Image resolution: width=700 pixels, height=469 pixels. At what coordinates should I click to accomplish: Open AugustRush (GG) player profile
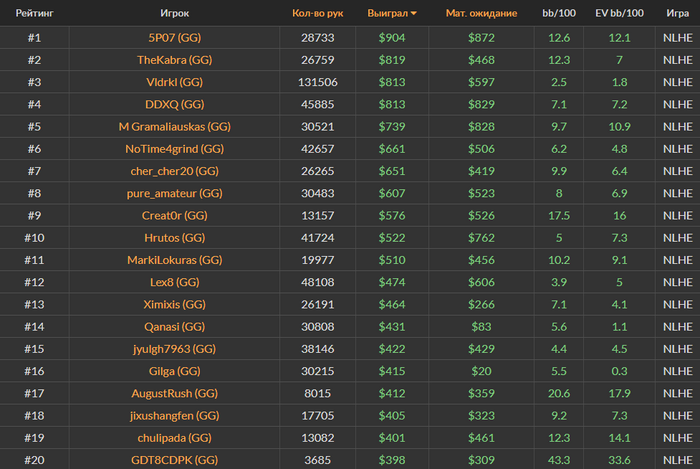(x=175, y=393)
